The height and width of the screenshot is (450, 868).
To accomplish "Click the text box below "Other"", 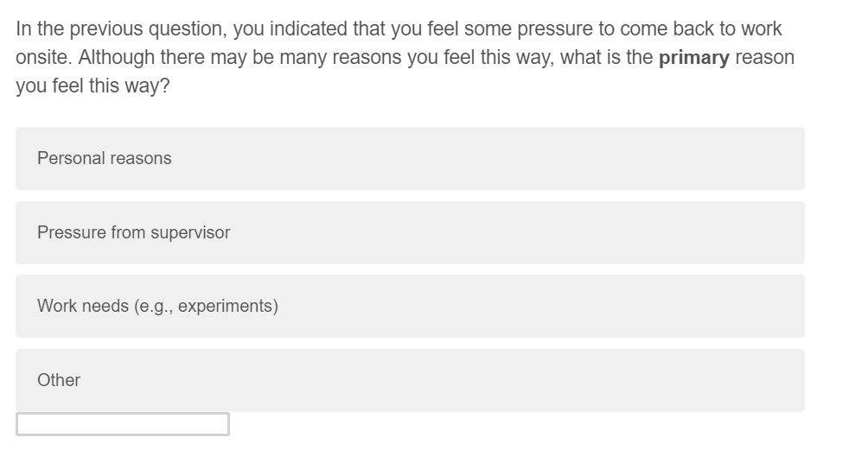I will click(x=123, y=424).
